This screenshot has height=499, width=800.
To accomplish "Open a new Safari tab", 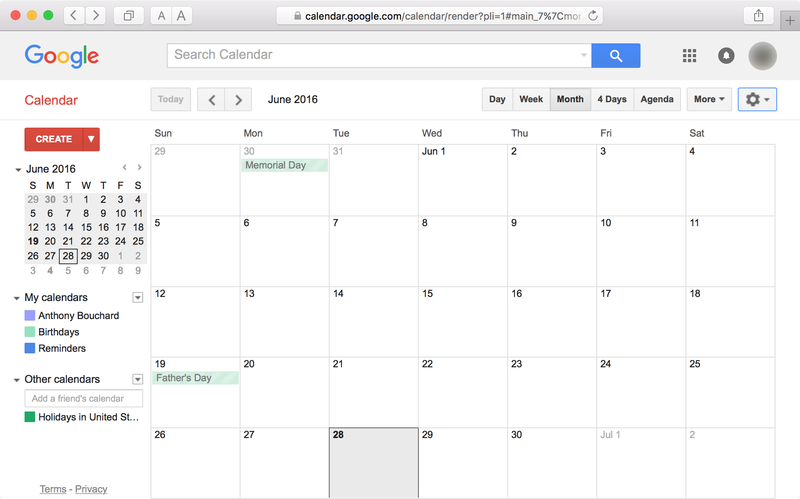I will [790, 21].
